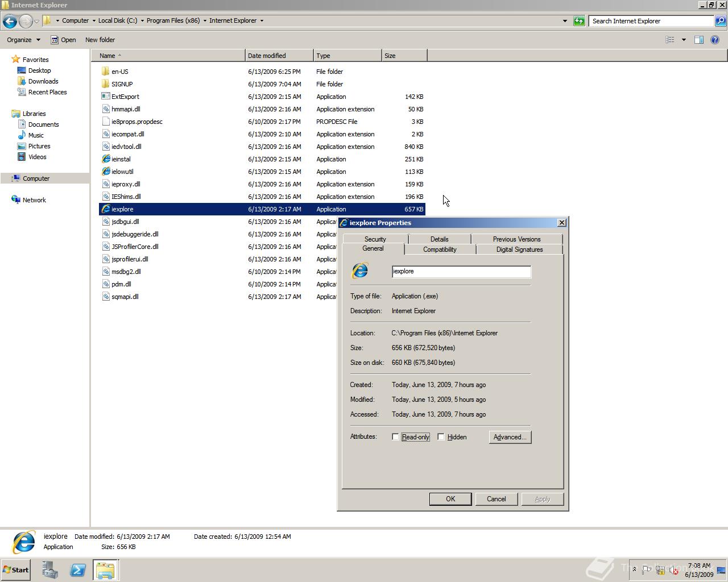Select the General tab
The height and width of the screenshot is (582, 728).
tap(373, 249)
